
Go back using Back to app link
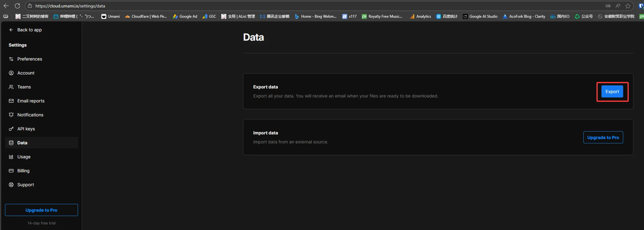pos(29,30)
